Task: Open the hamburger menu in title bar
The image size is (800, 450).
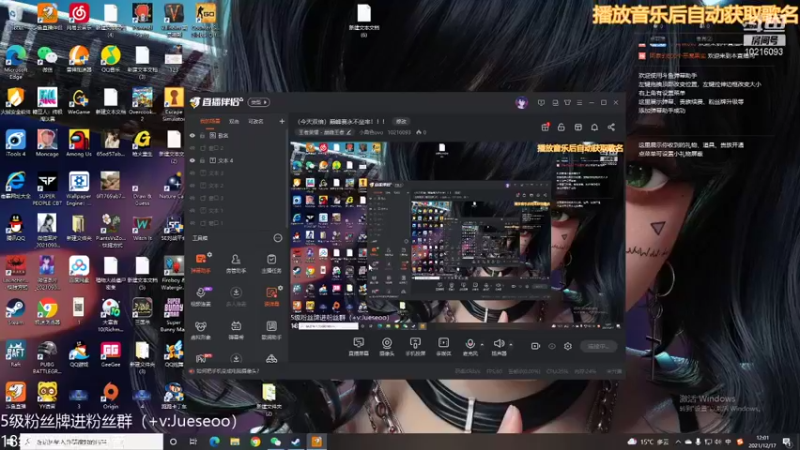Action: pos(580,103)
